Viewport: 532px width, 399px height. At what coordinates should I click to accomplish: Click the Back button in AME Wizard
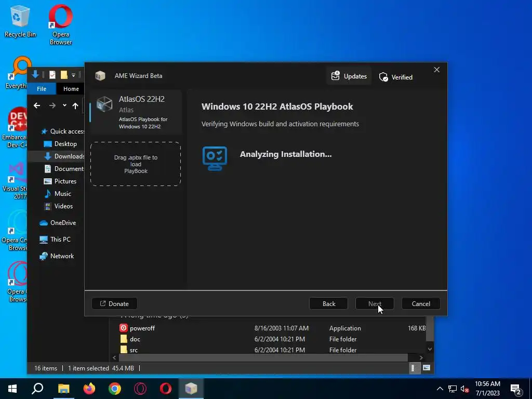point(328,303)
